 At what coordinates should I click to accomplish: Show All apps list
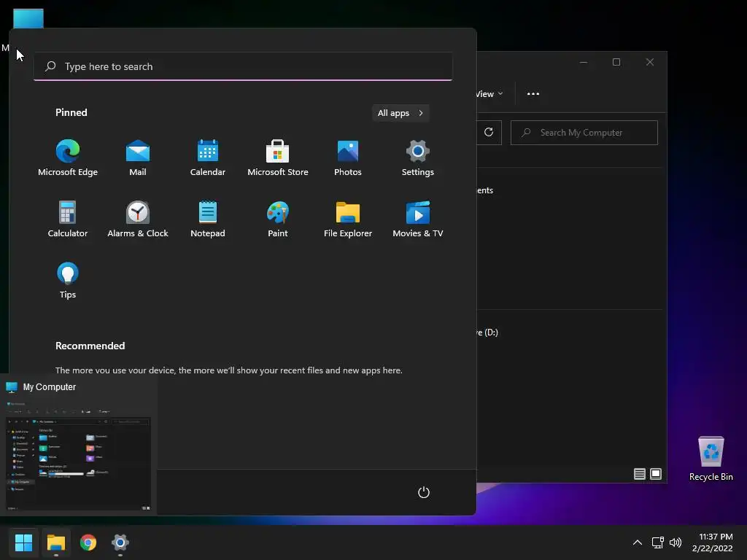click(x=400, y=113)
